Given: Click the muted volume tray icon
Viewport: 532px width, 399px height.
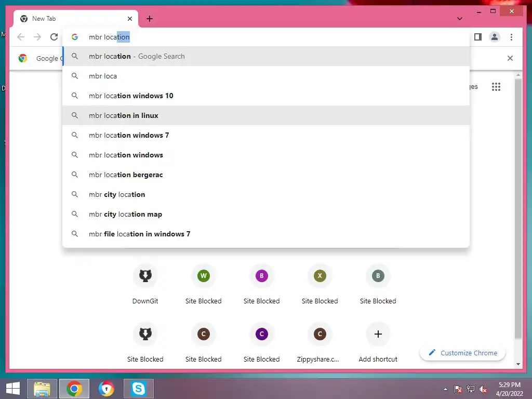Looking at the screenshot, I should click(x=483, y=389).
